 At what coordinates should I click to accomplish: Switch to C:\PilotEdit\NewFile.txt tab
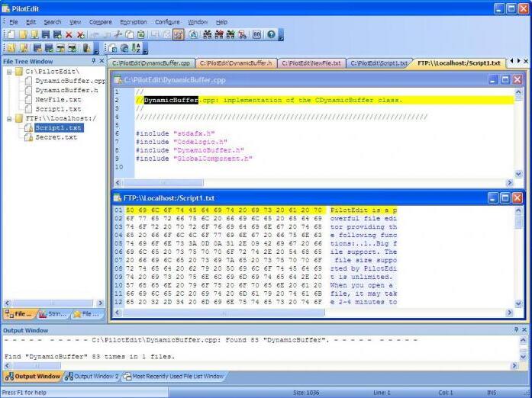311,63
